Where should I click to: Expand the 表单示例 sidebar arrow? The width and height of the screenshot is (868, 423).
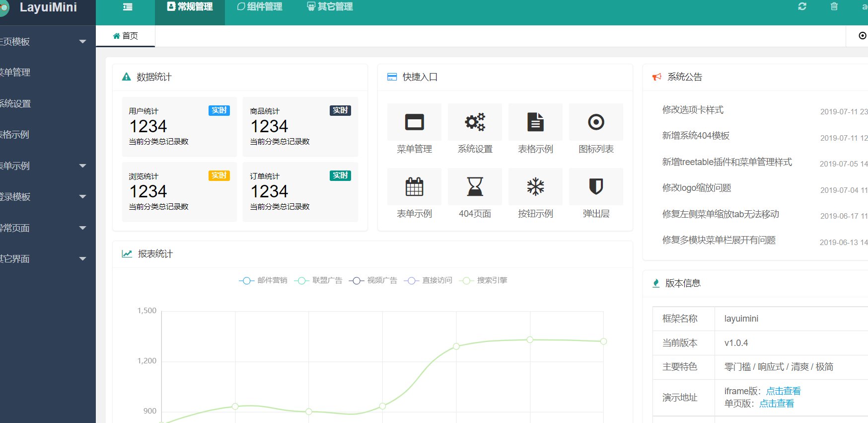point(83,166)
